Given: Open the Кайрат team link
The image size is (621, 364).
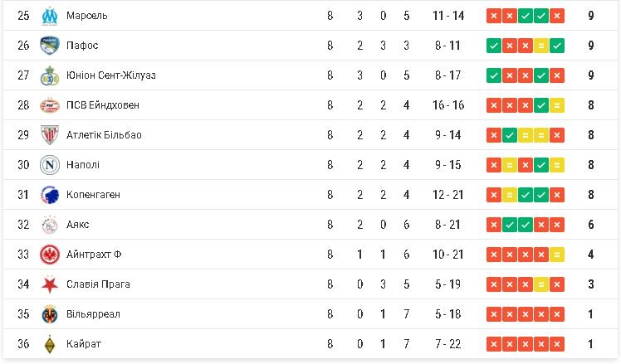Looking at the screenshot, I should click(82, 344).
